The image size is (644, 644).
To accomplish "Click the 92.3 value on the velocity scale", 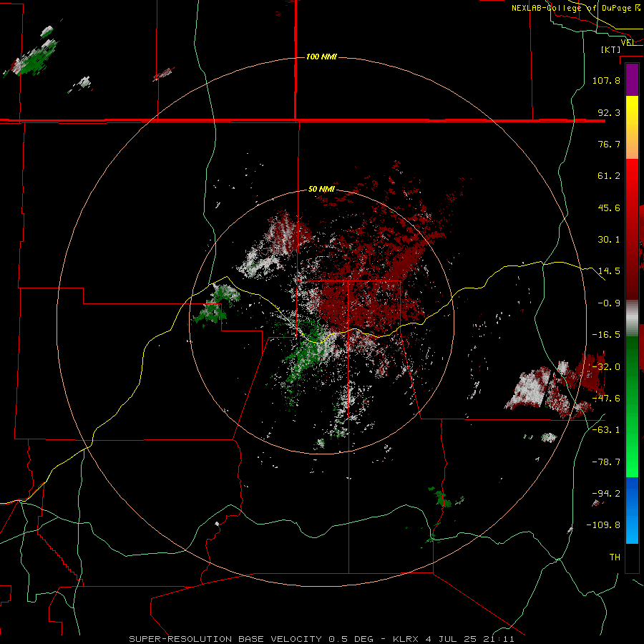I will coord(609,112).
